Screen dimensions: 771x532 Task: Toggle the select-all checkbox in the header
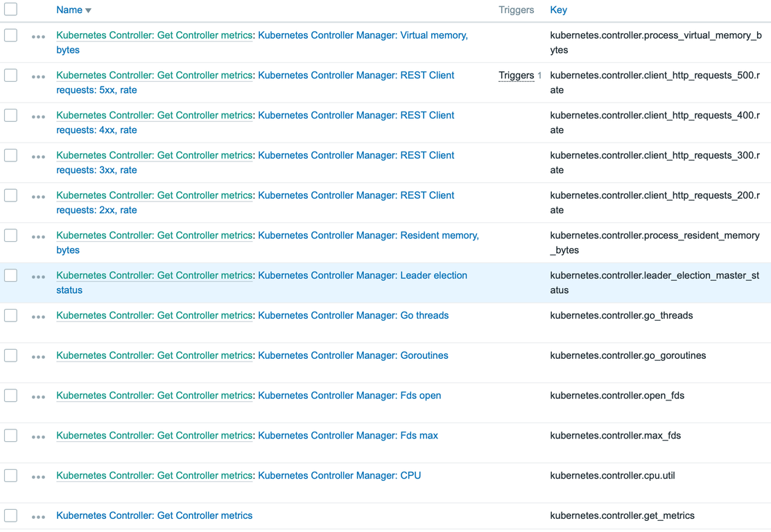(11, 9)
